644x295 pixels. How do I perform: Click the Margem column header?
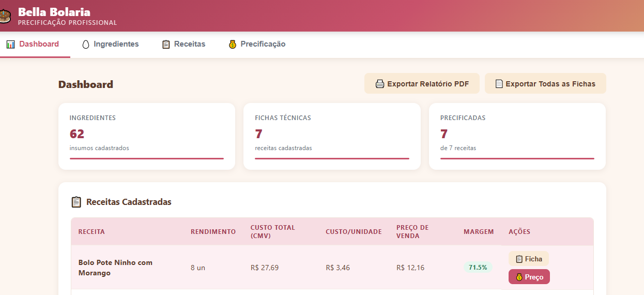pyautogui.click(x=479, y=232)
